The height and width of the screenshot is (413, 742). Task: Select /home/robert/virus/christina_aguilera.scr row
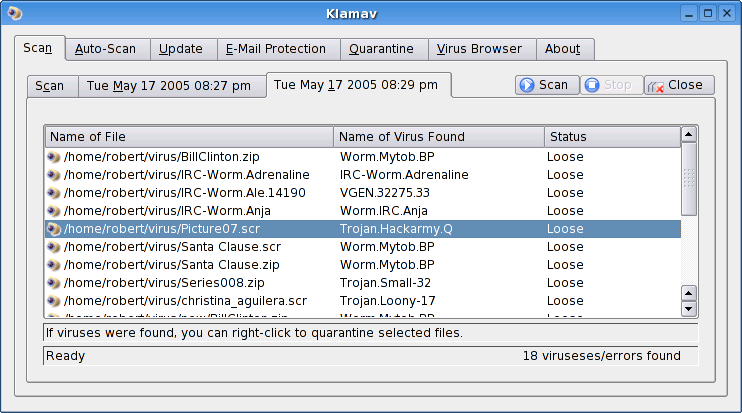(x=363, y=301)
